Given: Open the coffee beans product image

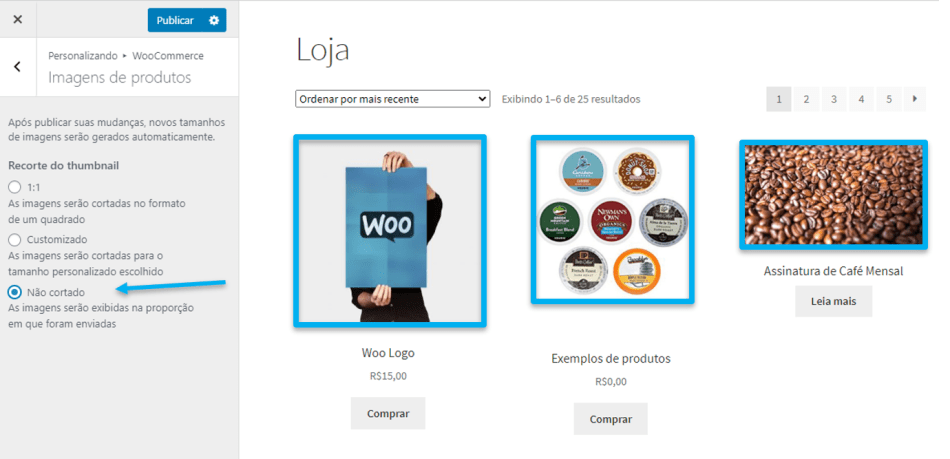Looking at the screenshot, I should (x=833, y=194).
